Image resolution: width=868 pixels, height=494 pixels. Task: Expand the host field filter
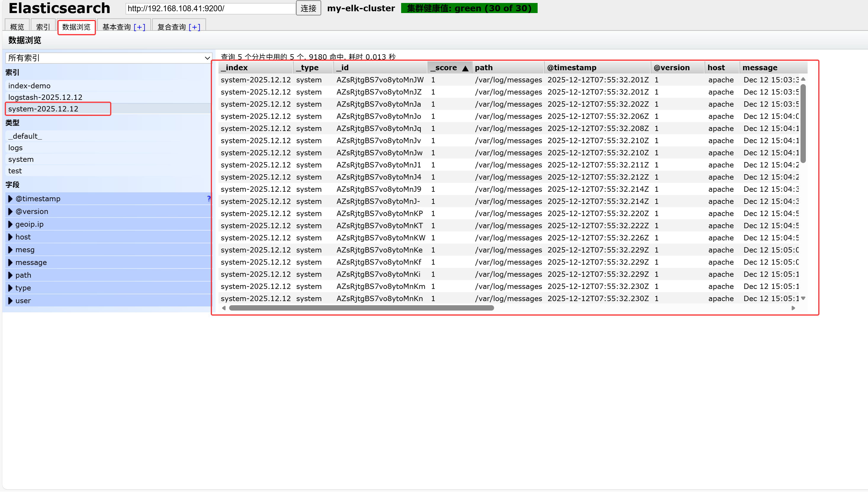pos(10,237)
